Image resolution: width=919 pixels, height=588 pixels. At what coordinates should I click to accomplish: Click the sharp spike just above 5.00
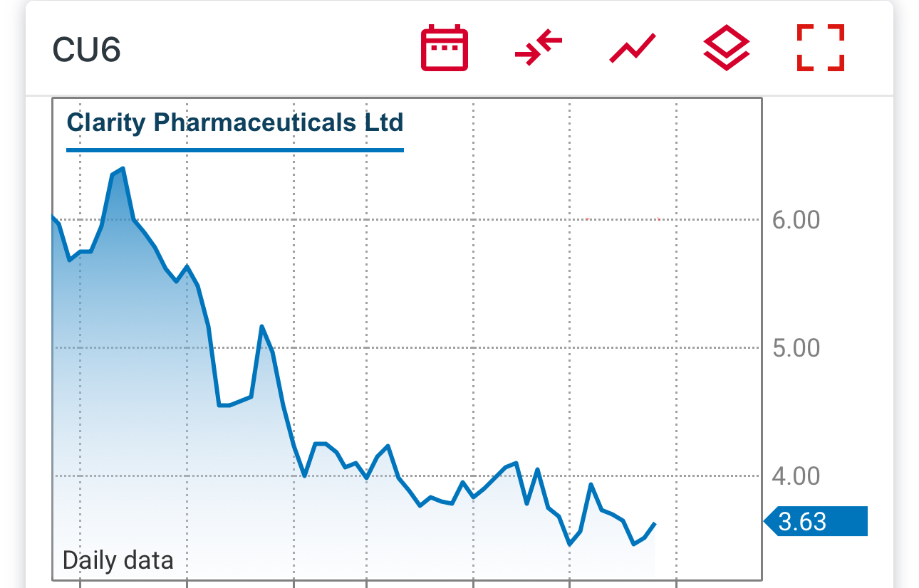coord(262,326)
